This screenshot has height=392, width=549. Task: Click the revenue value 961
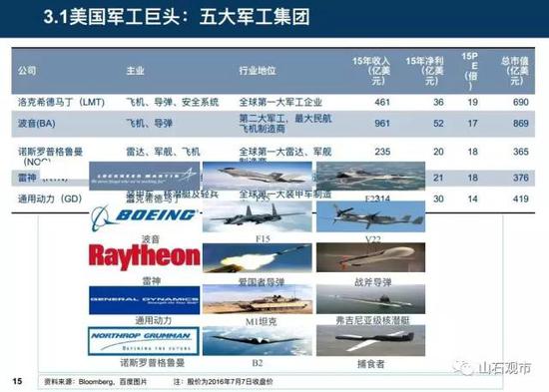pos(382,124)
